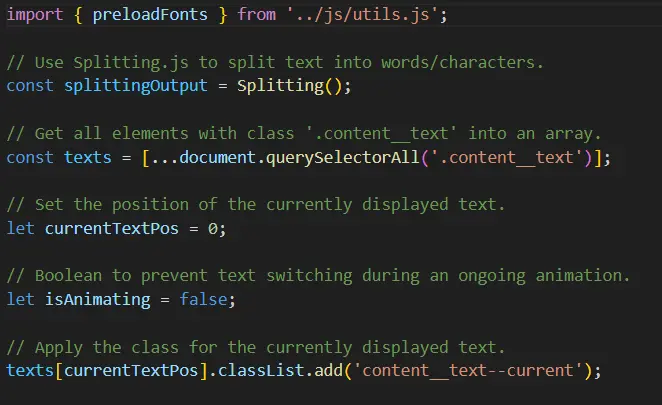Click 'texts' in the const texts declaration
The image size is (662, 405).
(87, 158)
